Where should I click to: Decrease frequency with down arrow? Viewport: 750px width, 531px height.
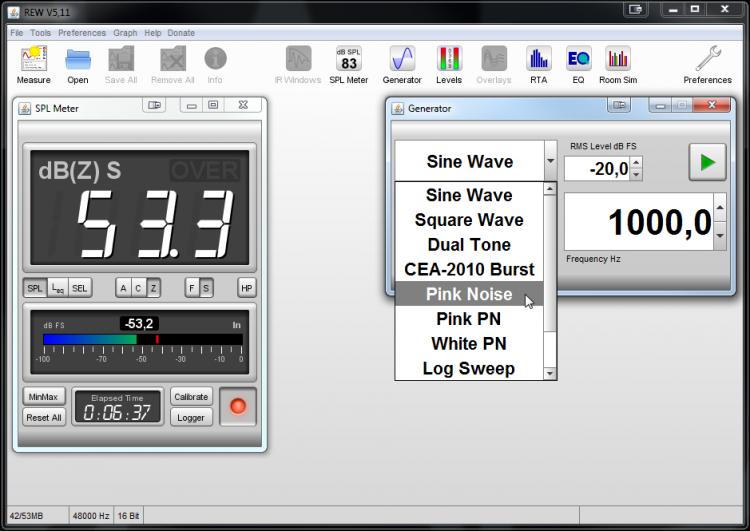pos(719,236)
